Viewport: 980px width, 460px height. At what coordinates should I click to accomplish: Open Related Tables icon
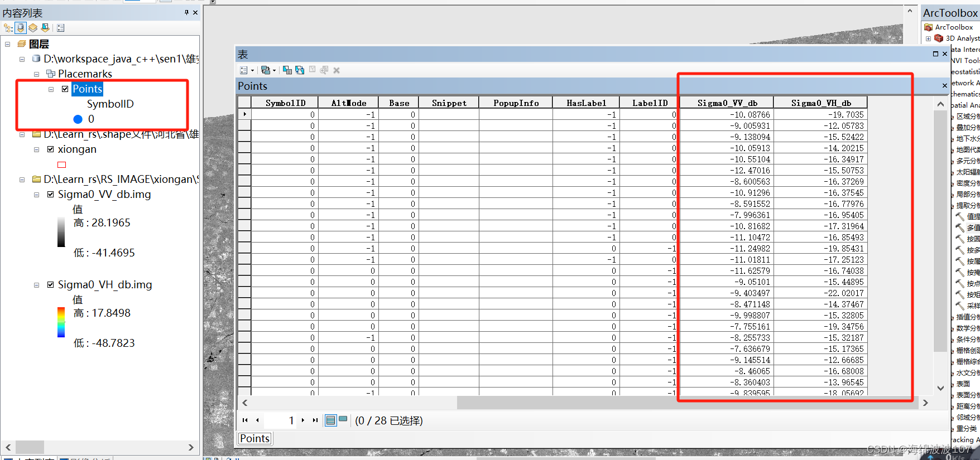point(266,70)
